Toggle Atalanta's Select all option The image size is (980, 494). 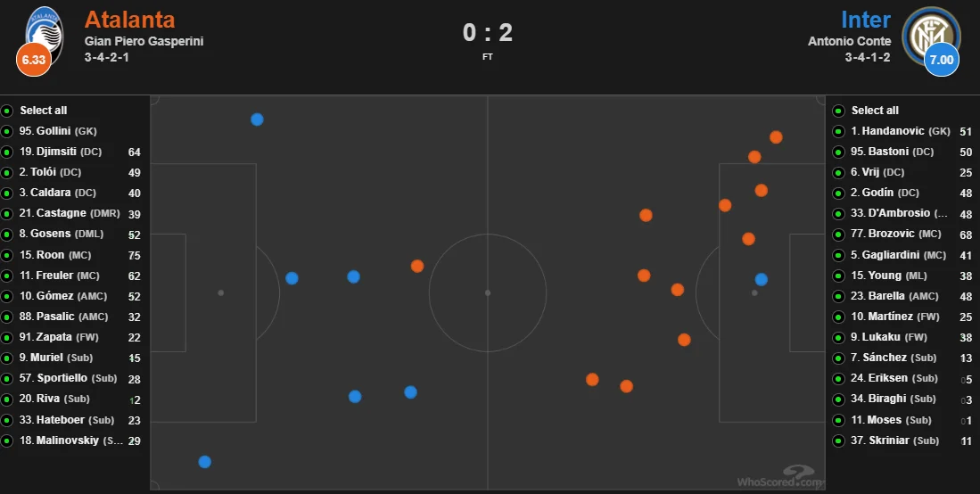pyautogui.click(x=7, y=111)
